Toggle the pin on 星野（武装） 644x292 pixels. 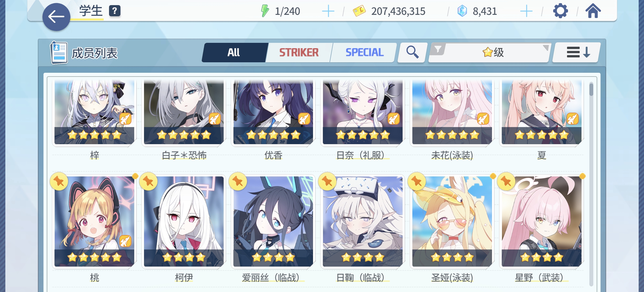pos(506,181)
